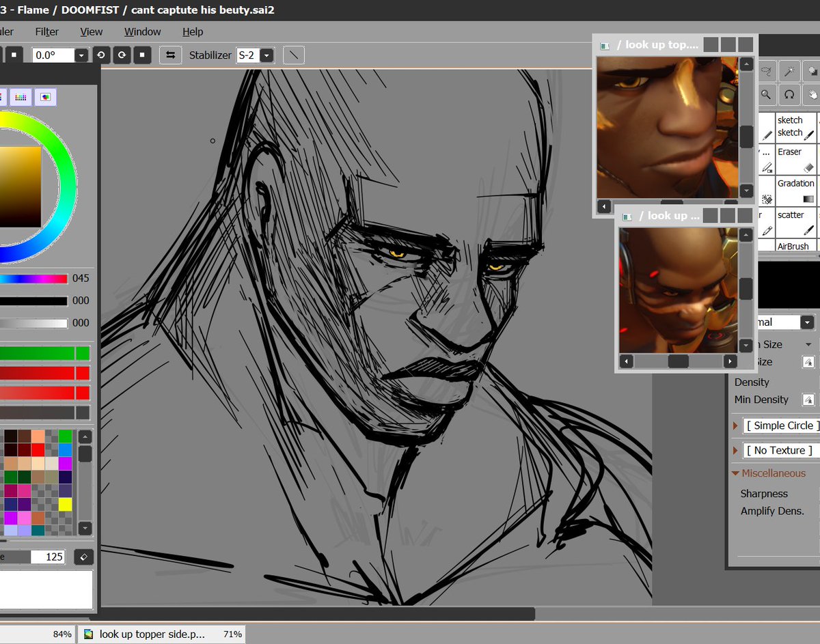Click the No Texture selector
Image resolution: width=820 pixels, height=644 pixels.
(x=782, y=450)
